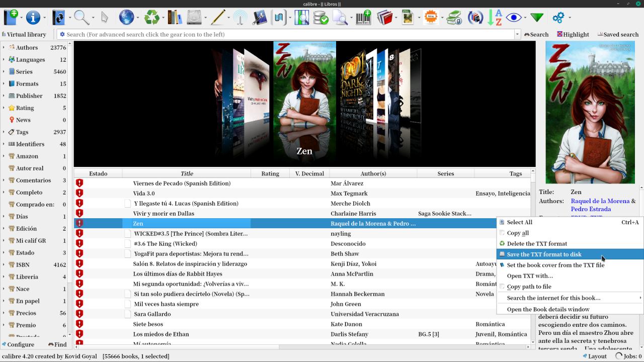This screenshot has height=362, width=644.
Task: Expand the Authors category in tag browser
Action: click(4, 47)
